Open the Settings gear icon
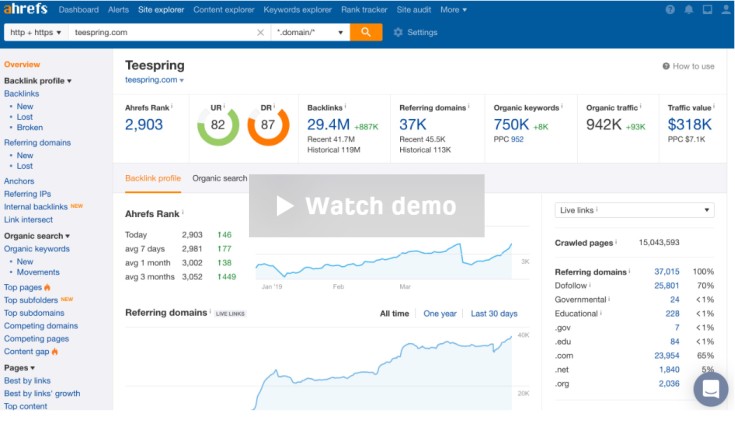Screen dimensions: 735x427 (x=398, y=32)
